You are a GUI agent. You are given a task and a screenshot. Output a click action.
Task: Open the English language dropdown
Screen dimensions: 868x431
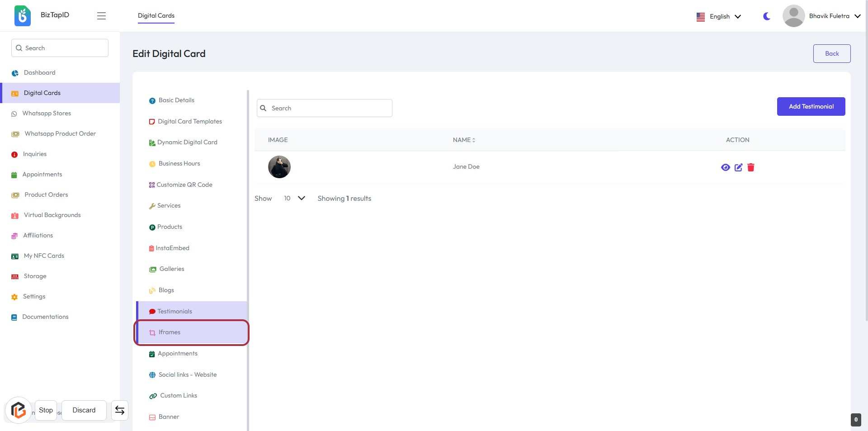pos(719,16)
